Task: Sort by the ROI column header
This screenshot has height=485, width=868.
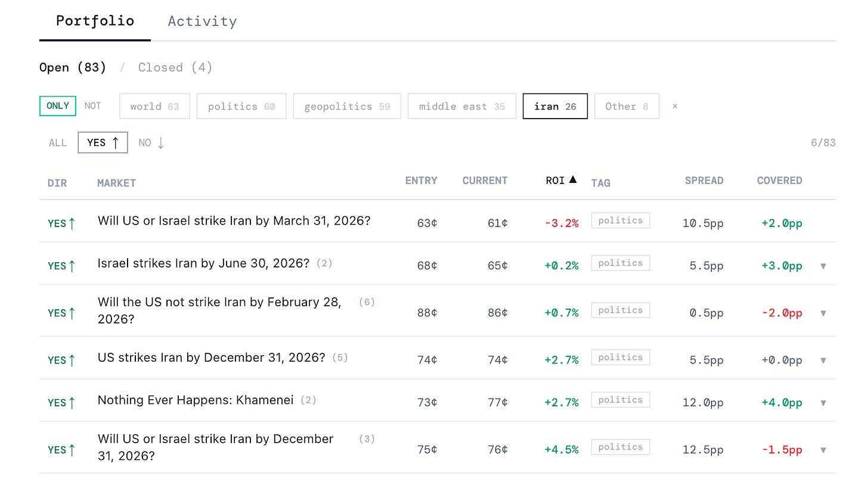Action: [561, 180]
